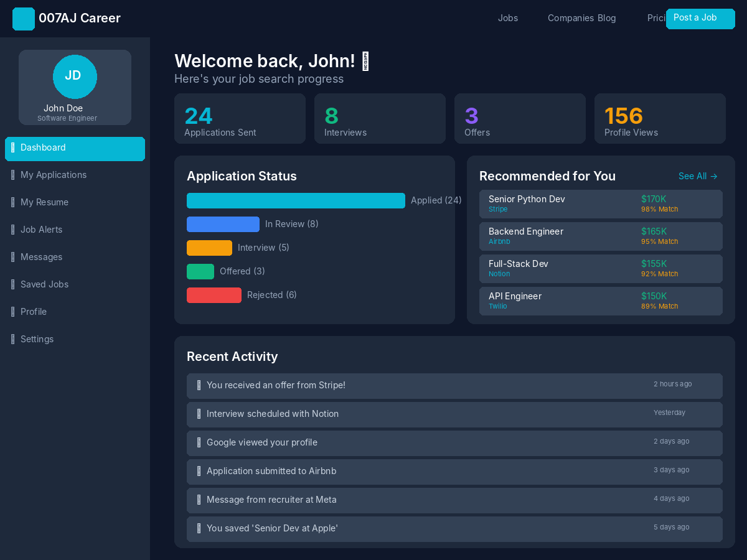The width and height of the screenshot is (747, 560).
Task: Click the Applications Sent stat card
Action: pos(240,118)
